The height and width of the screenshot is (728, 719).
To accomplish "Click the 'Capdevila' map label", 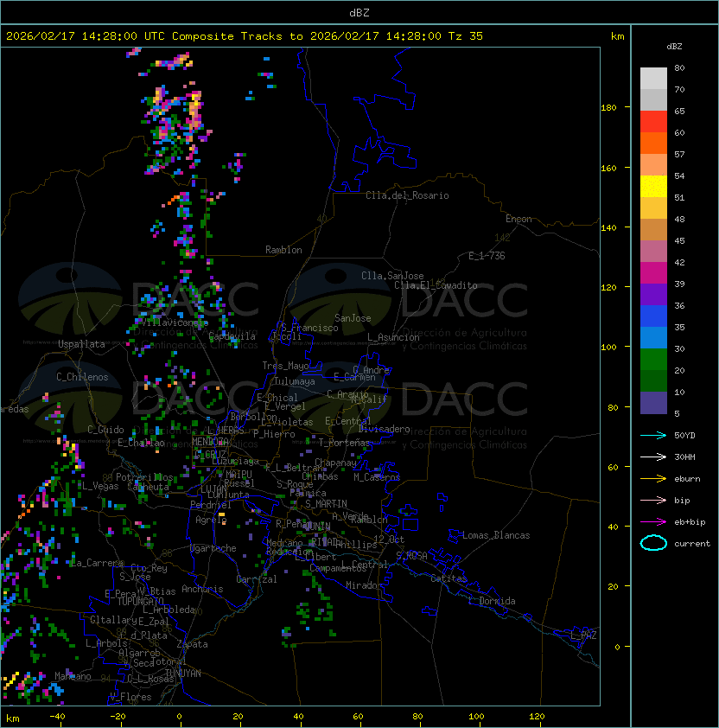I will [x=232, y=336].
